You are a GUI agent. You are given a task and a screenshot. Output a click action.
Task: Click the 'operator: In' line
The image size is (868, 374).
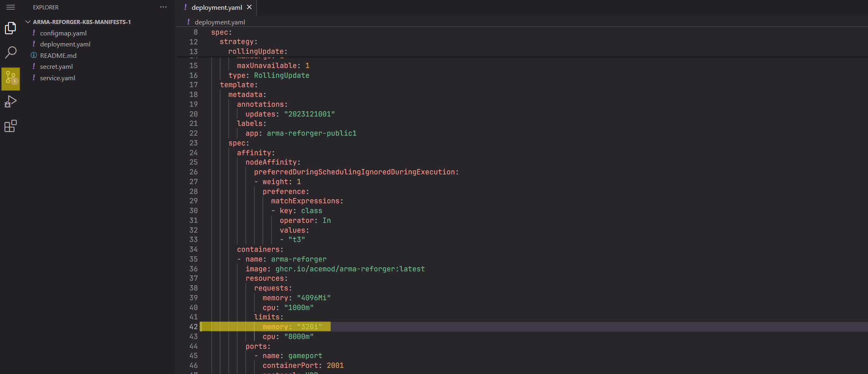[x=305, y=220]
